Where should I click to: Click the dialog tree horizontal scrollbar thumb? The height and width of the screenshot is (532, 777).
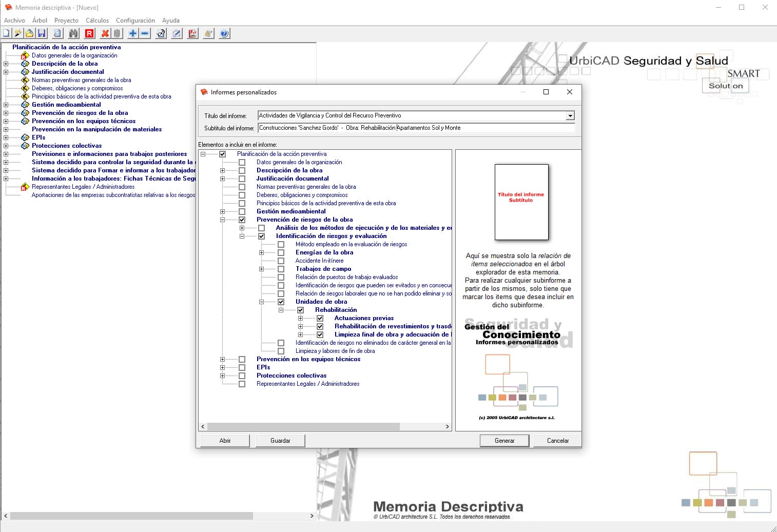303,426
